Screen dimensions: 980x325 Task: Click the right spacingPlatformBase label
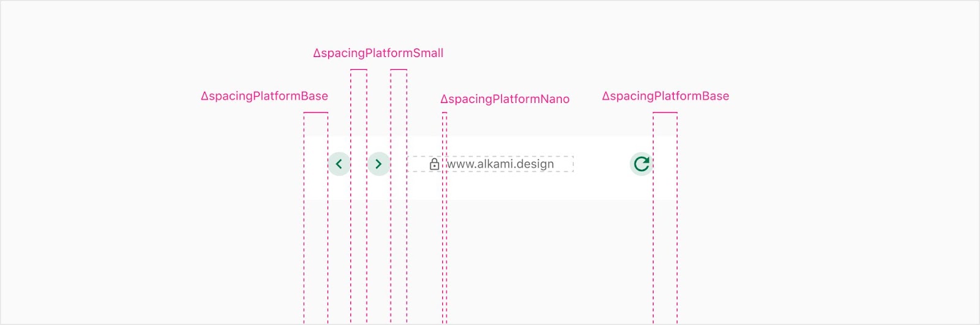(x=665, y=96)
